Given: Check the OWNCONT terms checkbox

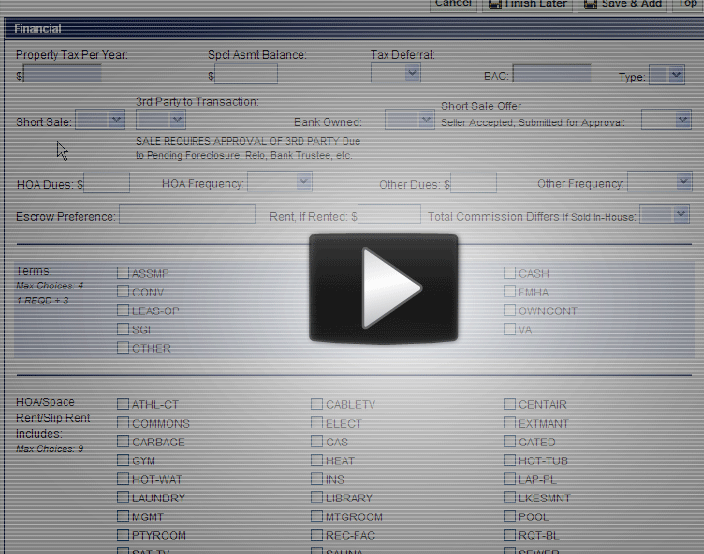Looking at the screenshot, I should click(x=510, y=310).
